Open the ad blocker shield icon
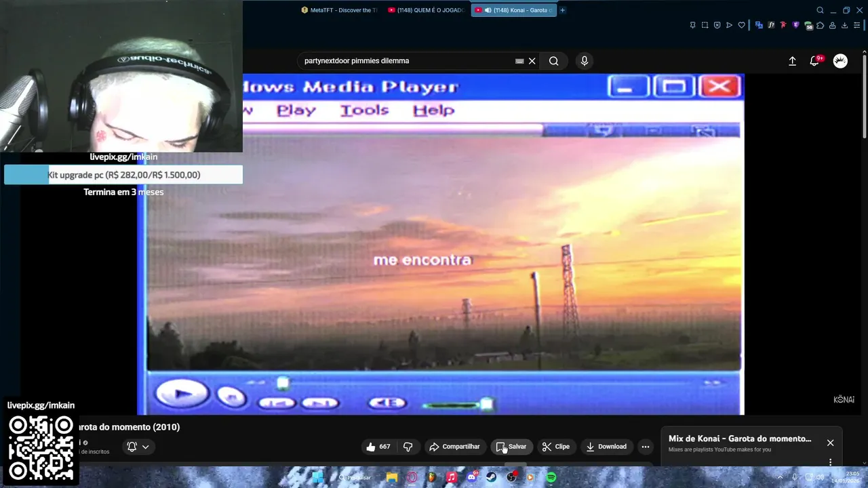Viewport: 868px width, 488px height. tap(717, 25)
